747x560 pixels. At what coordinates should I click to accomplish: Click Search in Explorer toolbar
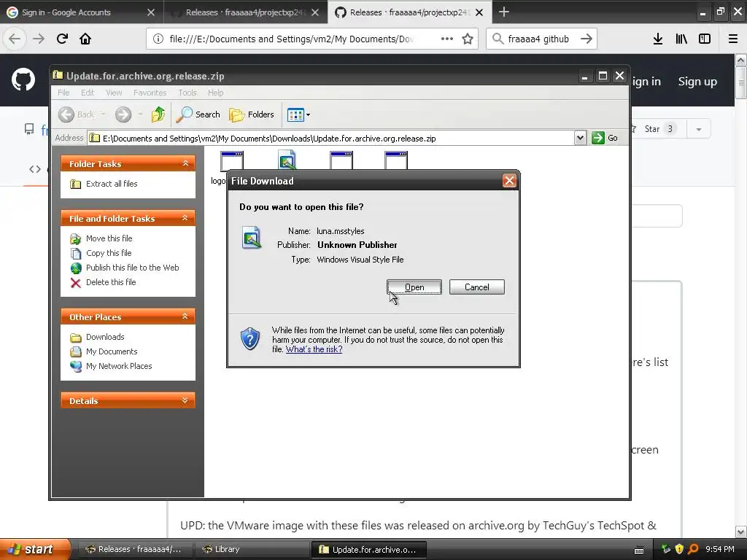click(198, 114)
